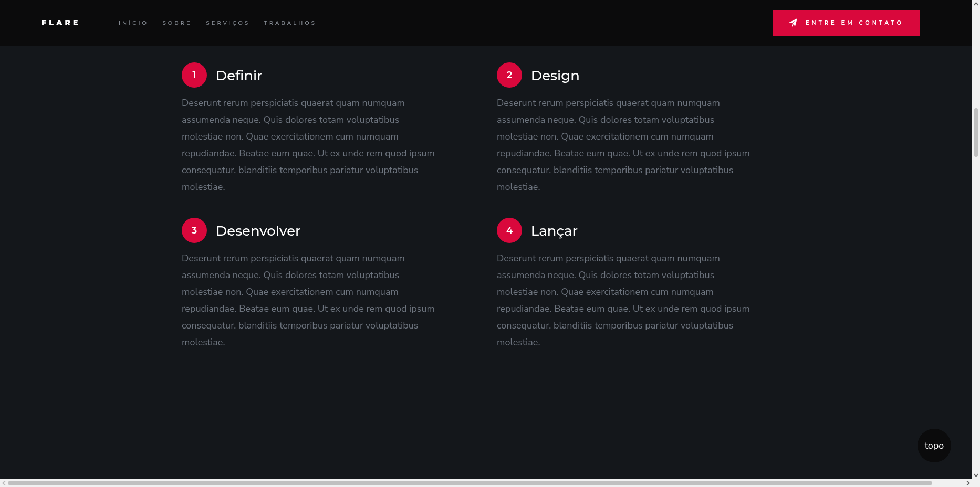Click the paragraph under Lançar
980x487 pixels.
tap(623, 300)
